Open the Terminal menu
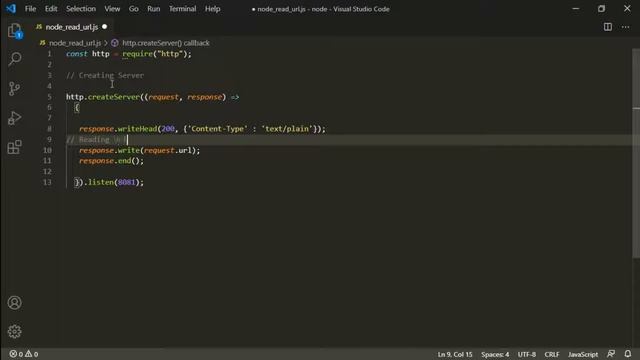This screenshot has width=640, height=360. click(x=182, y=9)
